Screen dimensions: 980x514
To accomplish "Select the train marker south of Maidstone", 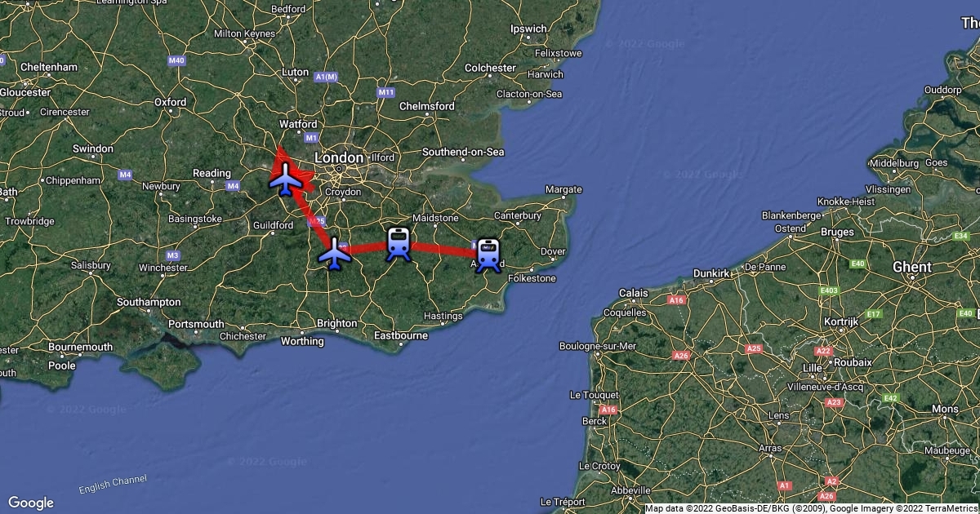I will pyautogui.click(x=398, y=244).
